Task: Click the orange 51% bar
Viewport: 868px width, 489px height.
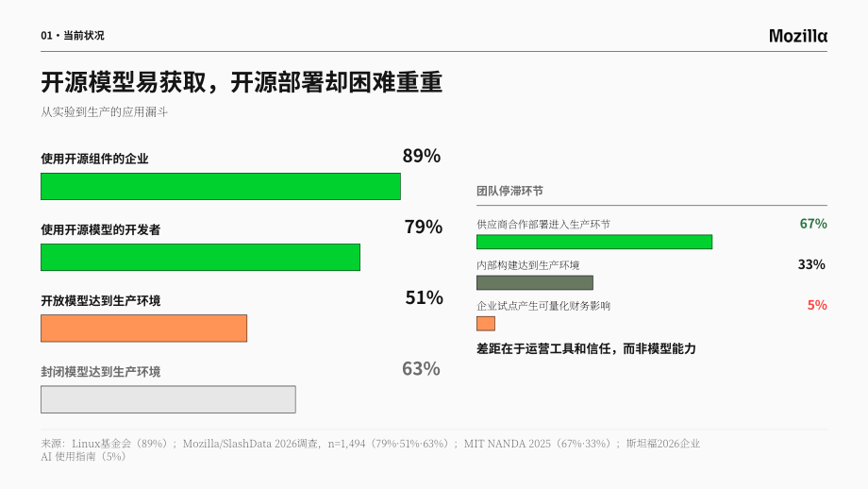Action: click(144, 329)
